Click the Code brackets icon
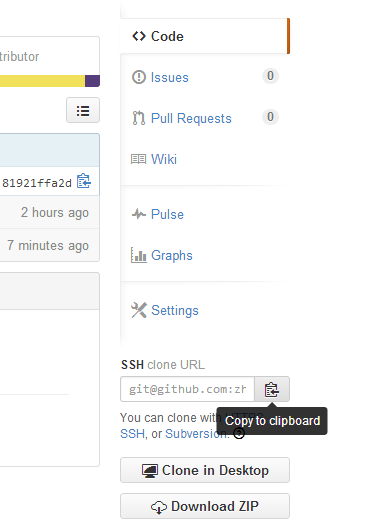Viewport: 388px width, 525px height. point(139,36)
